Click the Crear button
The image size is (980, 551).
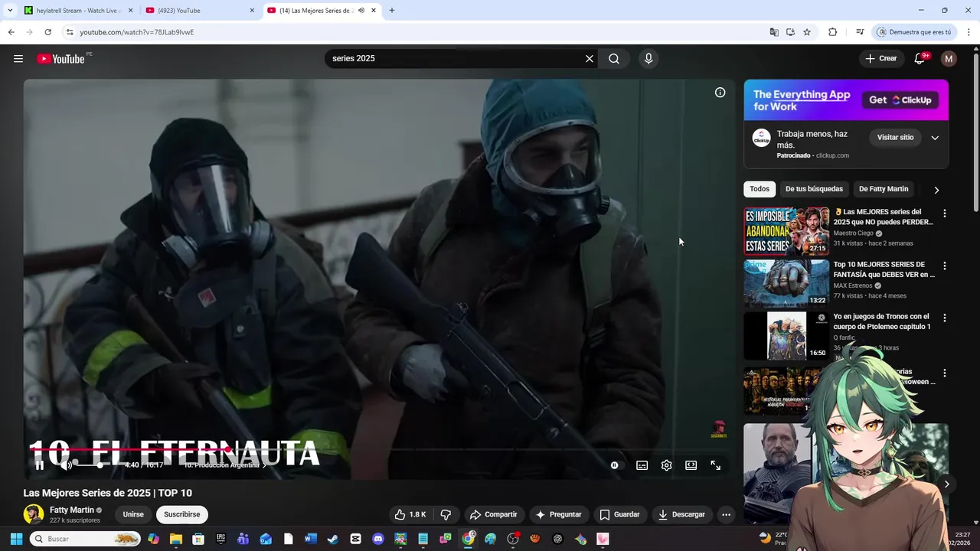tap(880, 59)
